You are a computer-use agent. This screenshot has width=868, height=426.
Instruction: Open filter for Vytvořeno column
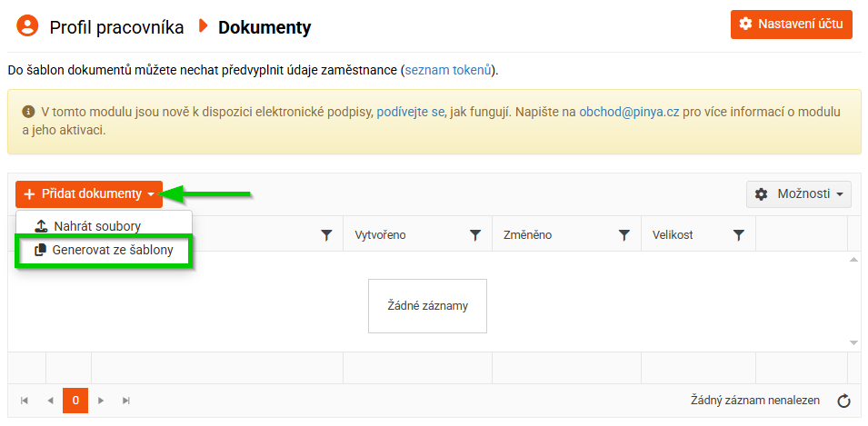475,235
